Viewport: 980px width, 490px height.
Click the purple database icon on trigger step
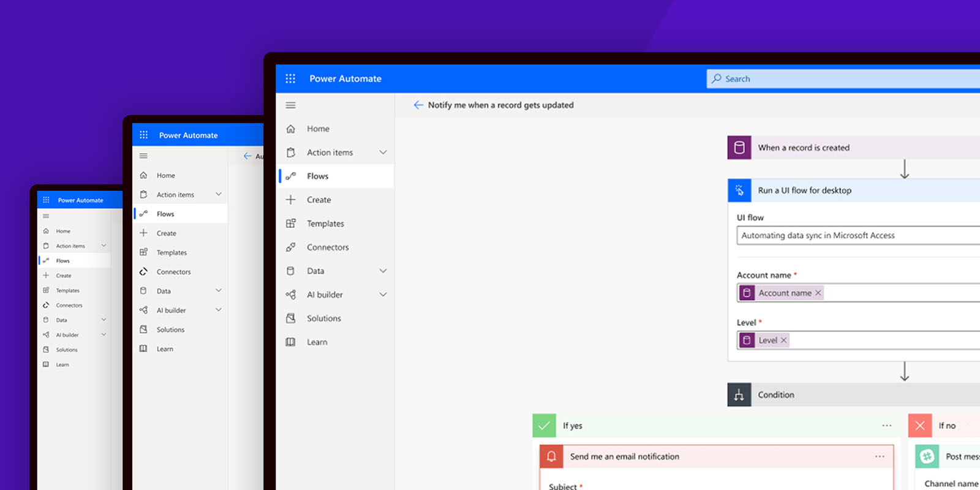click(739, 148)
